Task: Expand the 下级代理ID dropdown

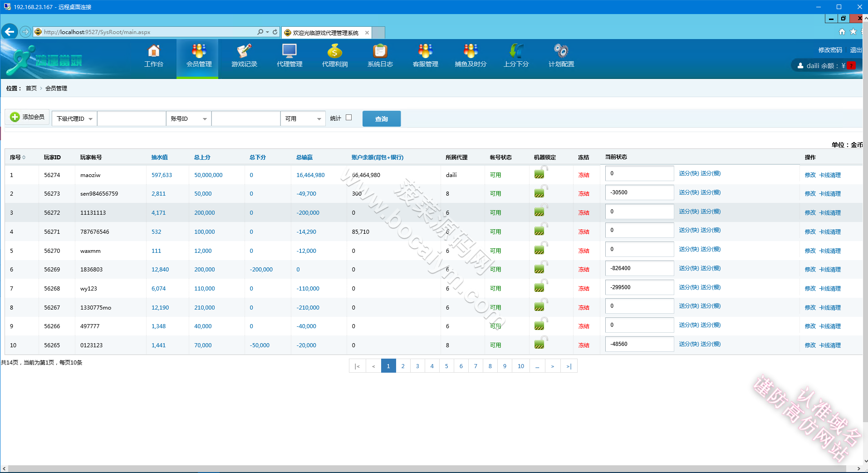Action: pos(74,118)
